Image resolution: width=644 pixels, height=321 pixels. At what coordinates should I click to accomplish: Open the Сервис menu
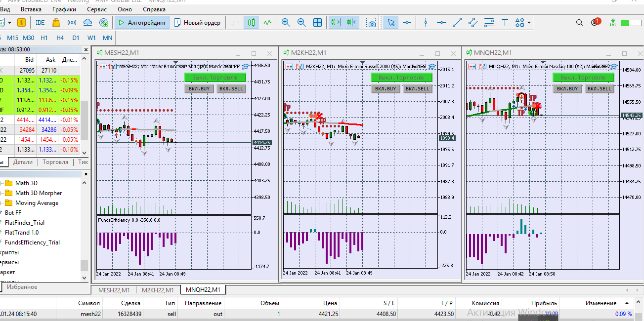point(96,9)
